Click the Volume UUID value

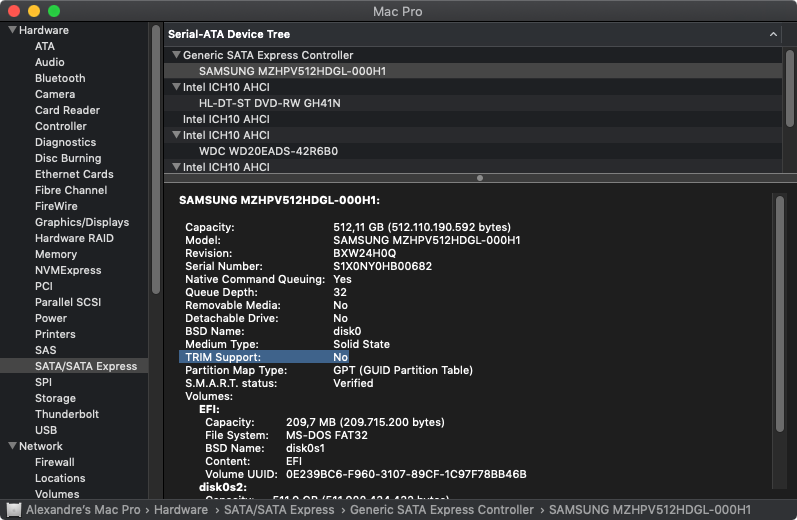[x=406, y=474]
